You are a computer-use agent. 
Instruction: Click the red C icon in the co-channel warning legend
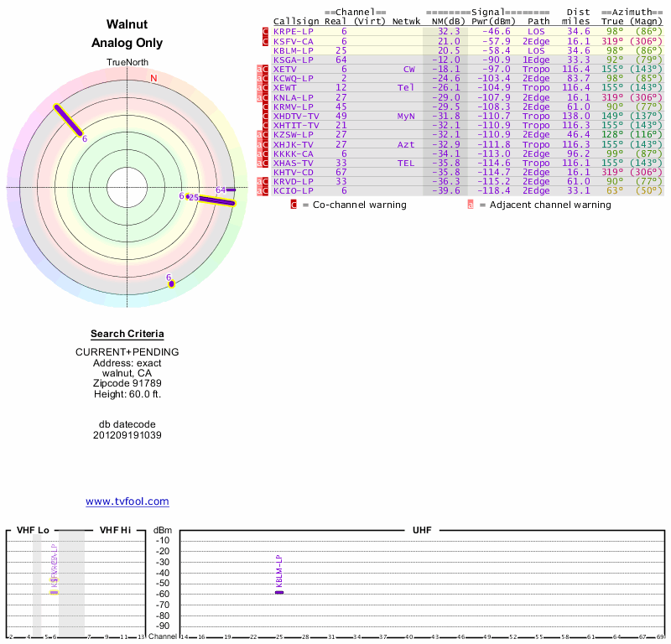point(294,204)
